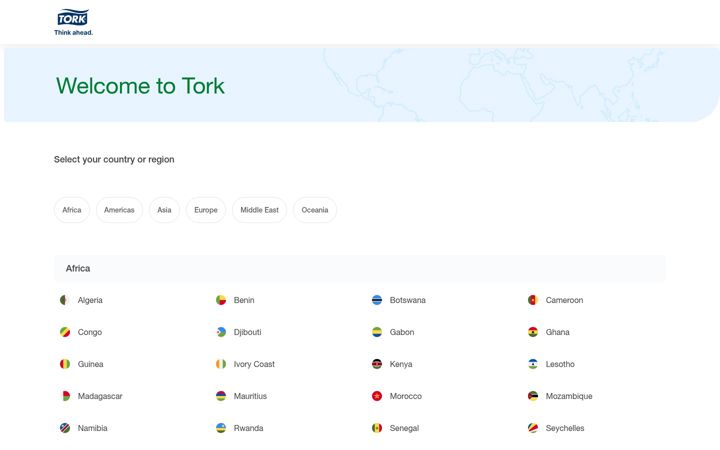Click the 'Welcome to Tork' heading
This screenshot has height=450, width=720.
(140, 86)
